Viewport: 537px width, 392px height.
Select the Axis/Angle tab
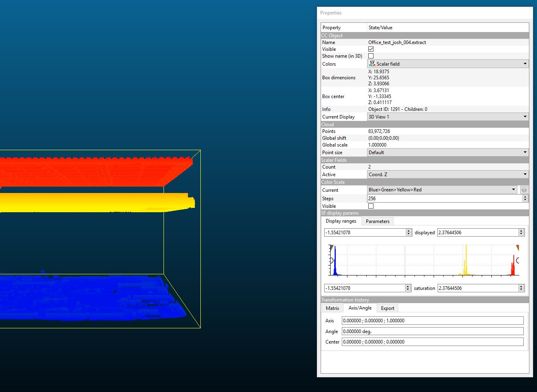click(359, 308)
